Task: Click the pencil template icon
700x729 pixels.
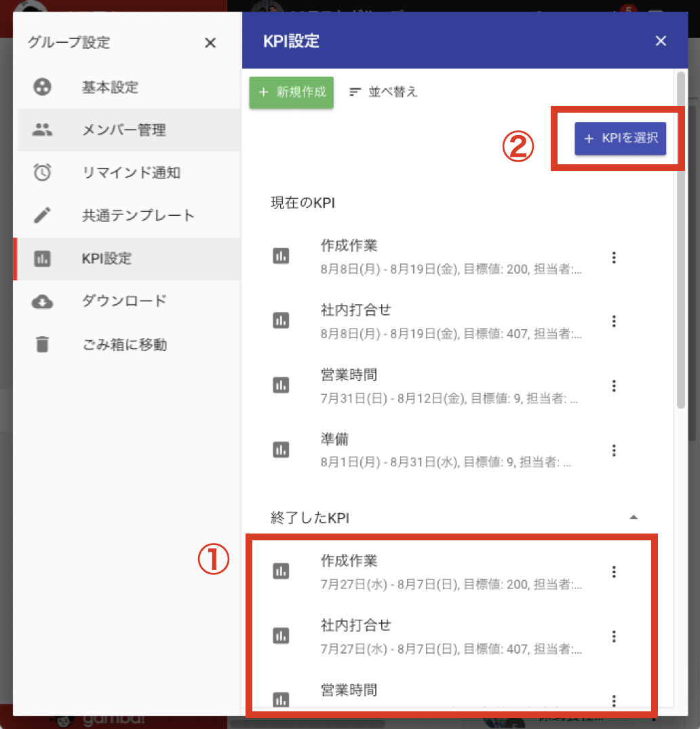Action: 42,215
